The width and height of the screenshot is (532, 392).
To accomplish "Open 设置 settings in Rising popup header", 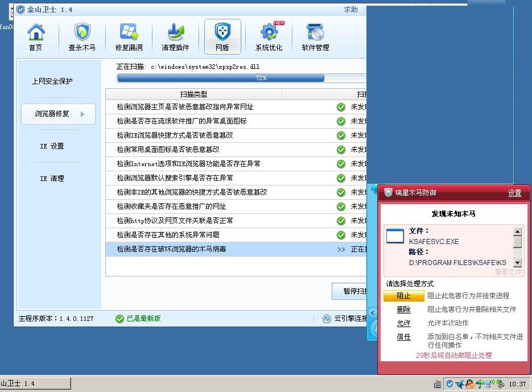I will (515, 193).
